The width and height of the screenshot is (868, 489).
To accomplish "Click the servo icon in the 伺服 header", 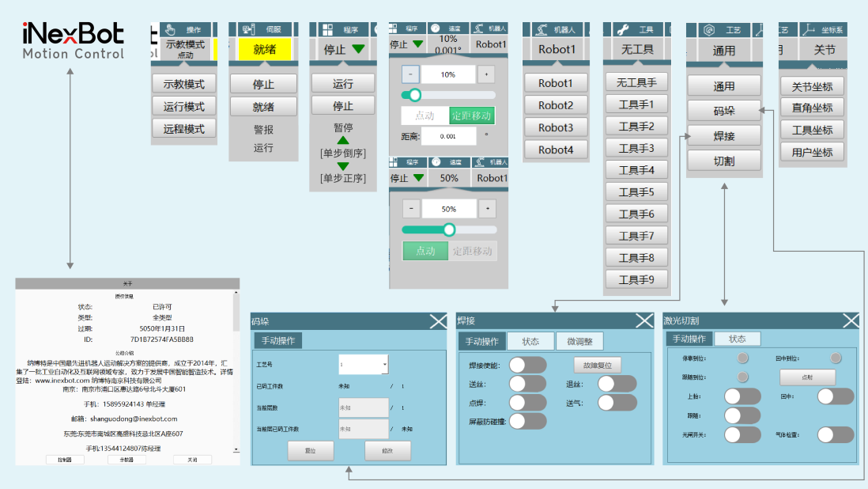I will click(x=249, y=29).
